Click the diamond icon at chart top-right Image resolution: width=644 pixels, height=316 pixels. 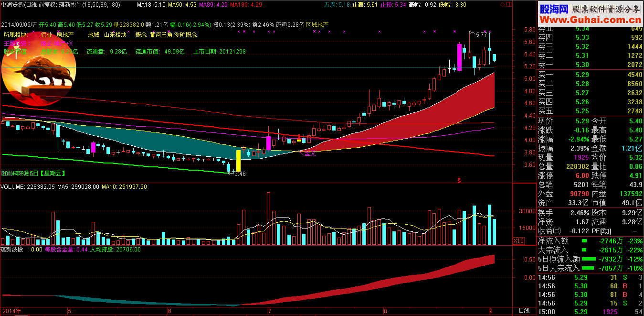[x=503, y=4]
